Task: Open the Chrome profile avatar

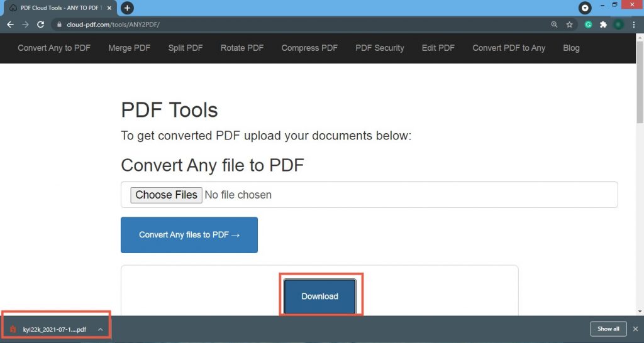Action: click(618, 24)
